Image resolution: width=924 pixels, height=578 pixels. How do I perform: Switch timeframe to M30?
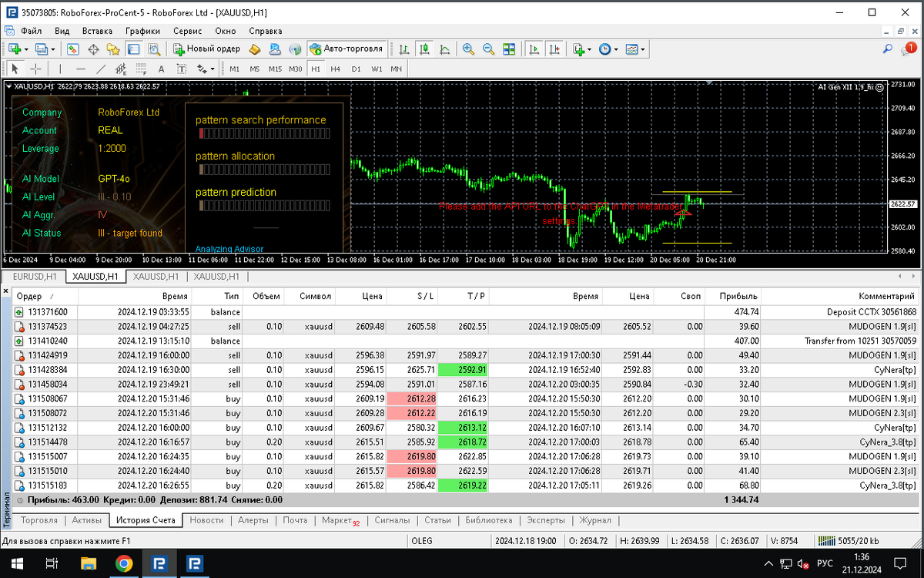pos(296,69)
